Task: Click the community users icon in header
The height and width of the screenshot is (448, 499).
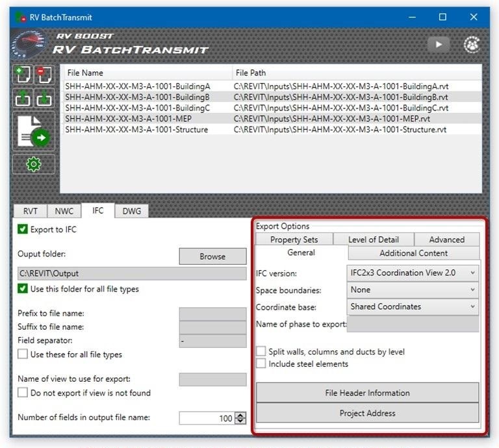Action: pos(472,45)
